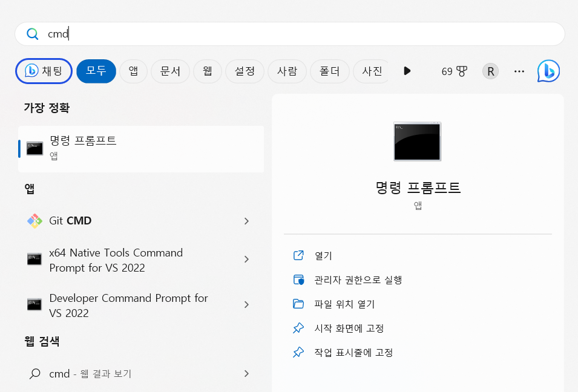Click the 열기 text in preview pane
This screenshot has height=392, width=578.
click(x=323, y=256)
